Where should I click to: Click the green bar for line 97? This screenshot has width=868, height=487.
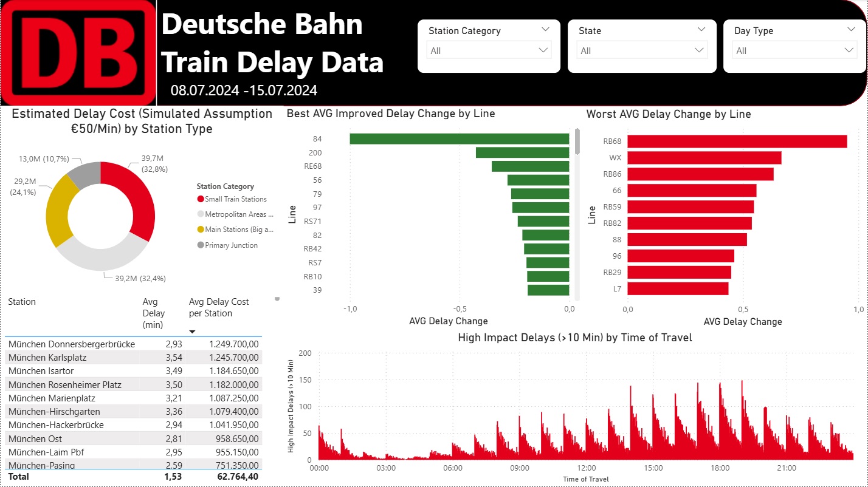pyautogui.click(x=541, y=208)
